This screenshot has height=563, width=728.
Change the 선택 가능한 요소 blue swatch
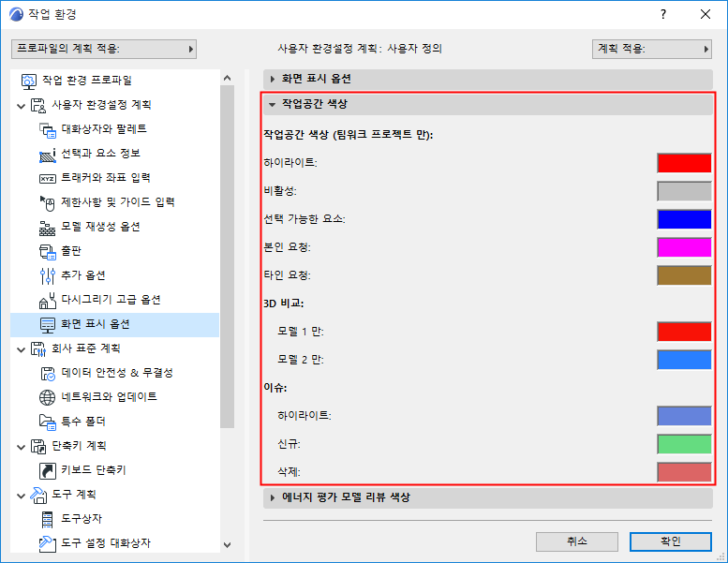point(684,219)
